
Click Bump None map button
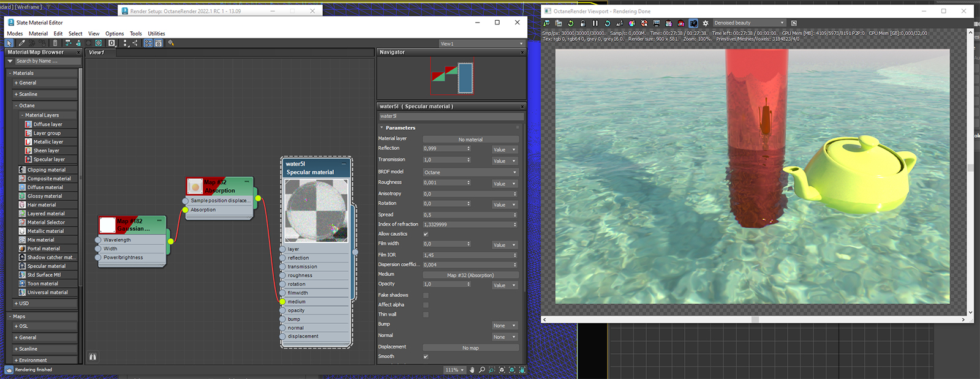505,326
